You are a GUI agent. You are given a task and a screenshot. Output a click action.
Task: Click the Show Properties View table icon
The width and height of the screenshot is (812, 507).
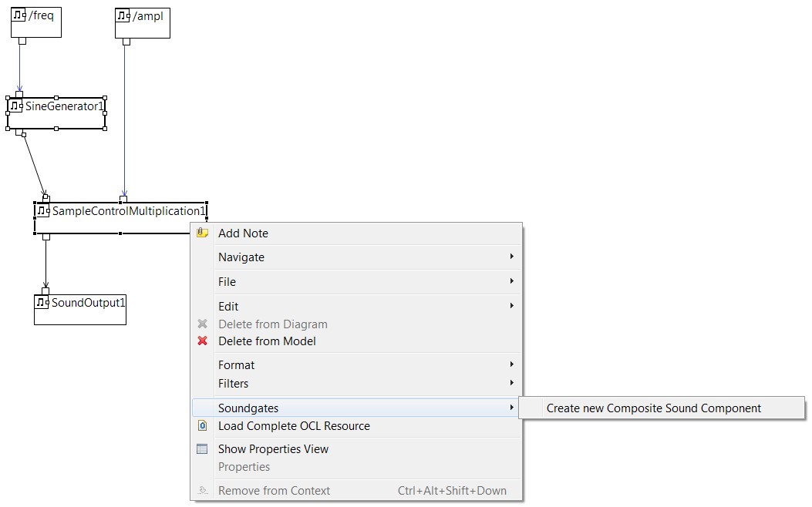coord(202,448)
